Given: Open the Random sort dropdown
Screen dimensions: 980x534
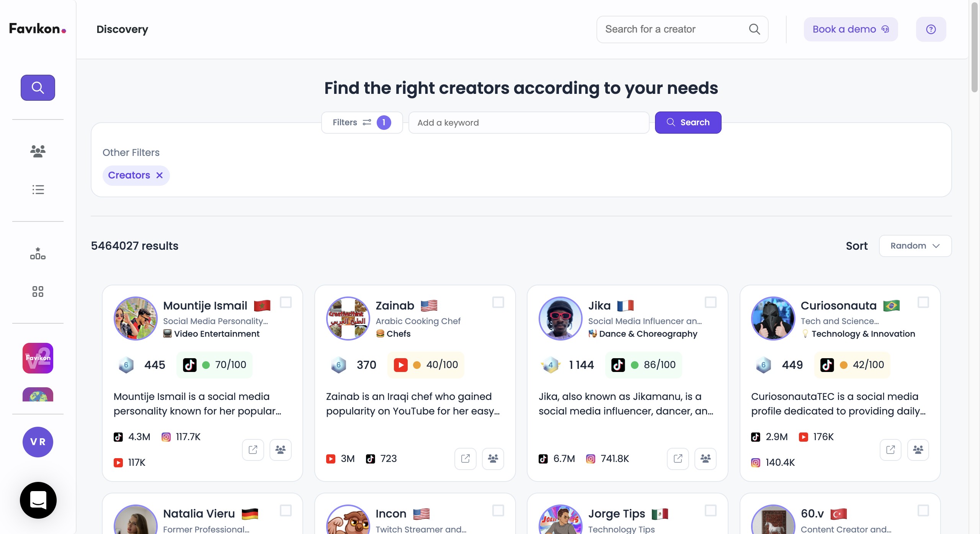Looking at the screenshot, I should 915,246.
